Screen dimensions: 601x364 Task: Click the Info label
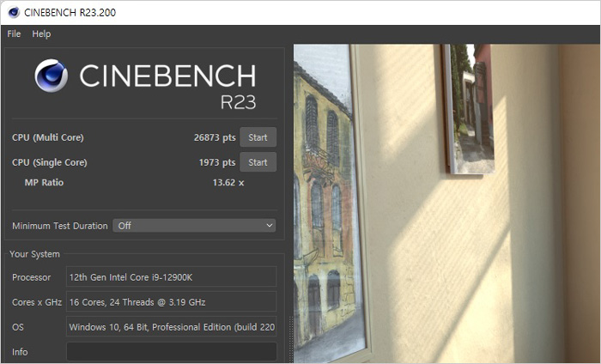point(20,352)
